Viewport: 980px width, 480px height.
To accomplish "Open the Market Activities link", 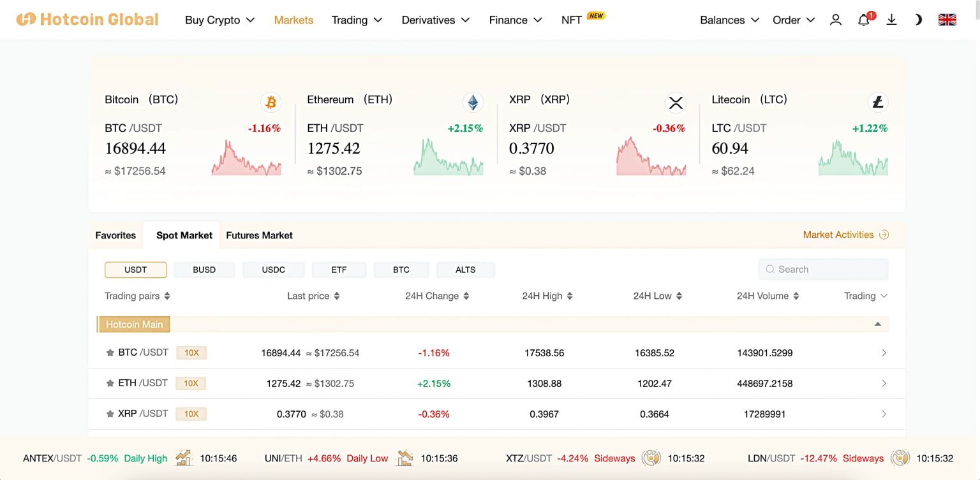I will (838, 235).
